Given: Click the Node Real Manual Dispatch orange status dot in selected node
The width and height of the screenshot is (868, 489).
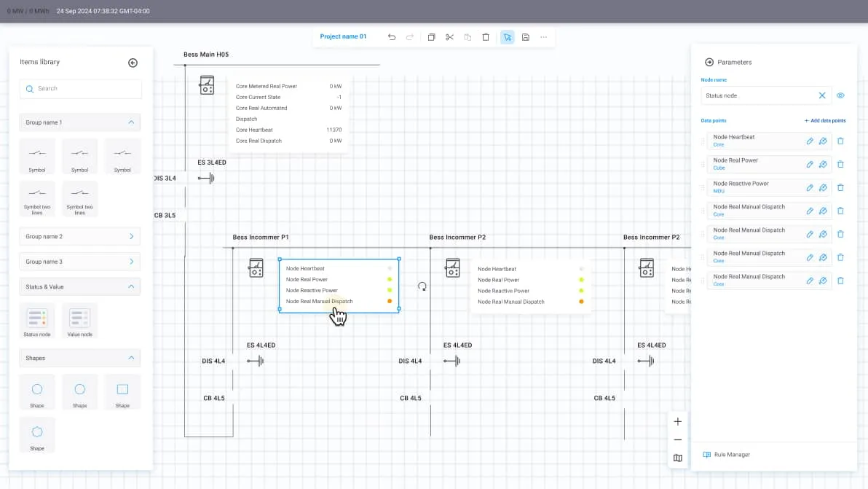Looking at the screenshot, I should pyautogui.click(x=390, y=301).
